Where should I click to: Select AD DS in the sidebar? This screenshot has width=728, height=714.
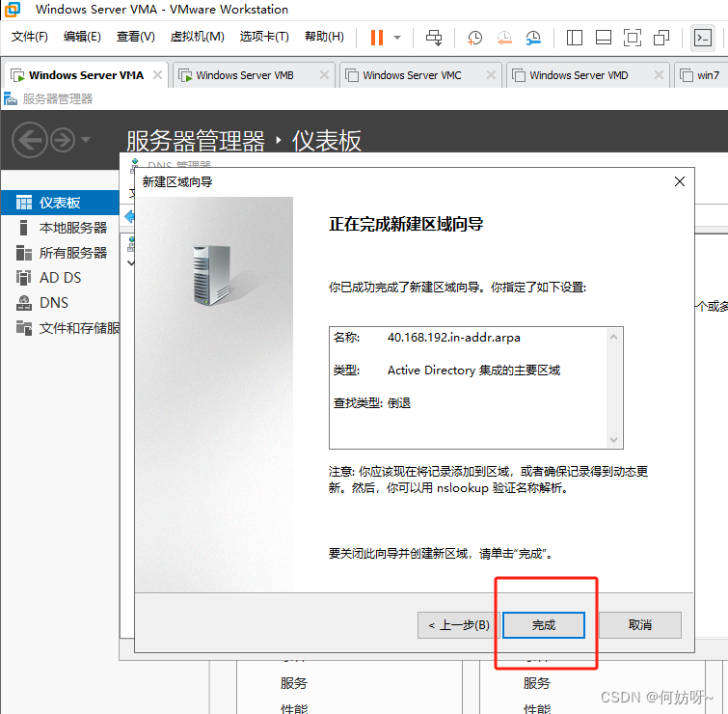point(60,278)
